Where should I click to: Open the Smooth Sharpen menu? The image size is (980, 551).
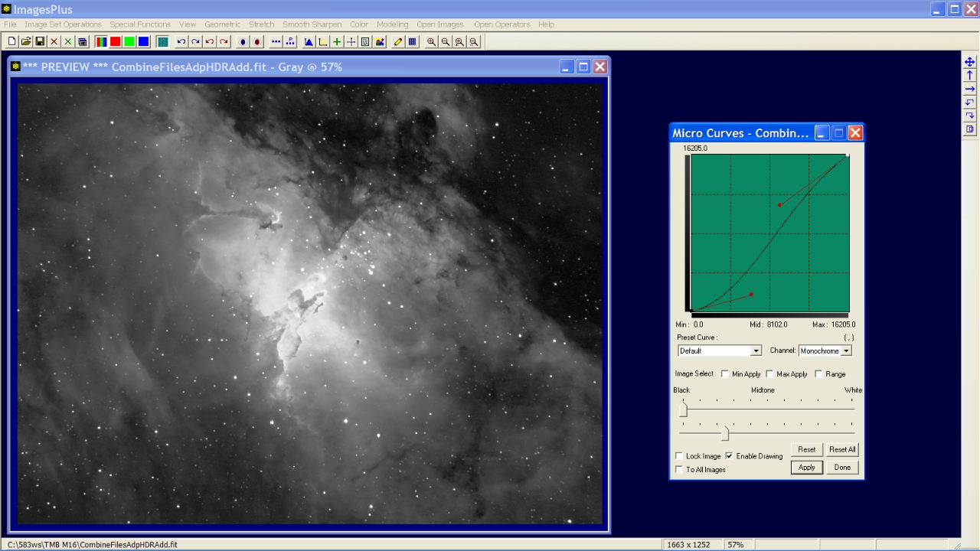coord(312,24)
